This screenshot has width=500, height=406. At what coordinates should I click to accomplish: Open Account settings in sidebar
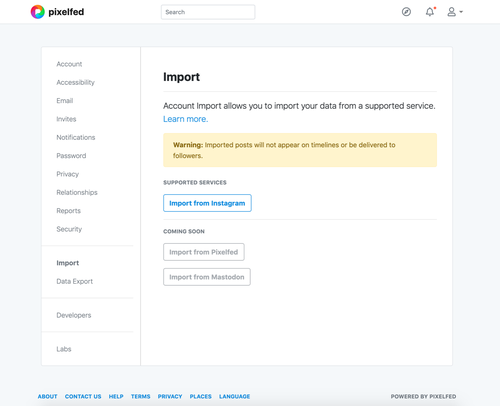(69, 64)
